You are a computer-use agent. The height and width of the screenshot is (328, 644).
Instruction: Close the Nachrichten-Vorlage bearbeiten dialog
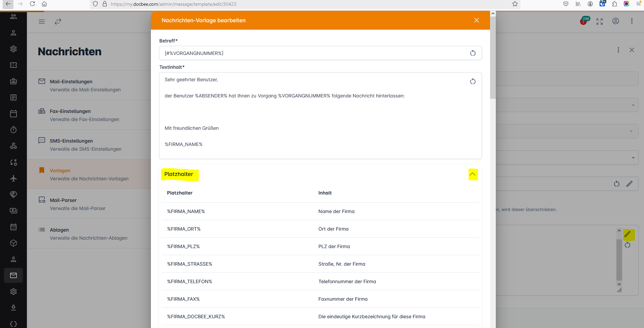(x=476, y=20)
